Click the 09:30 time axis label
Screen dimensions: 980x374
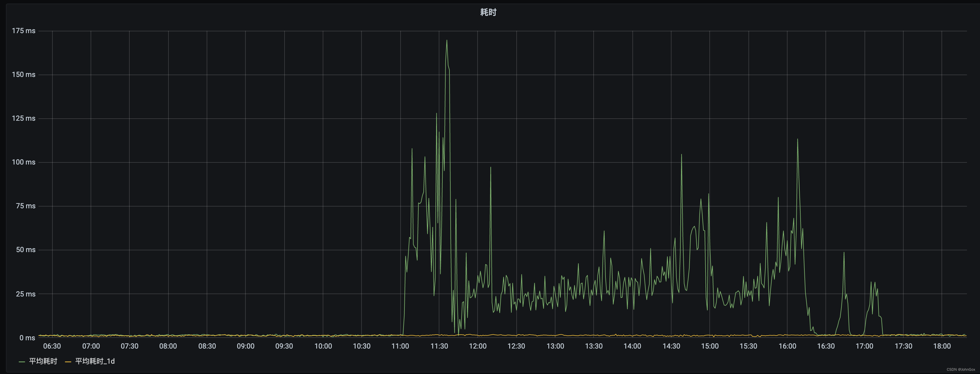[x=284, y=346]
